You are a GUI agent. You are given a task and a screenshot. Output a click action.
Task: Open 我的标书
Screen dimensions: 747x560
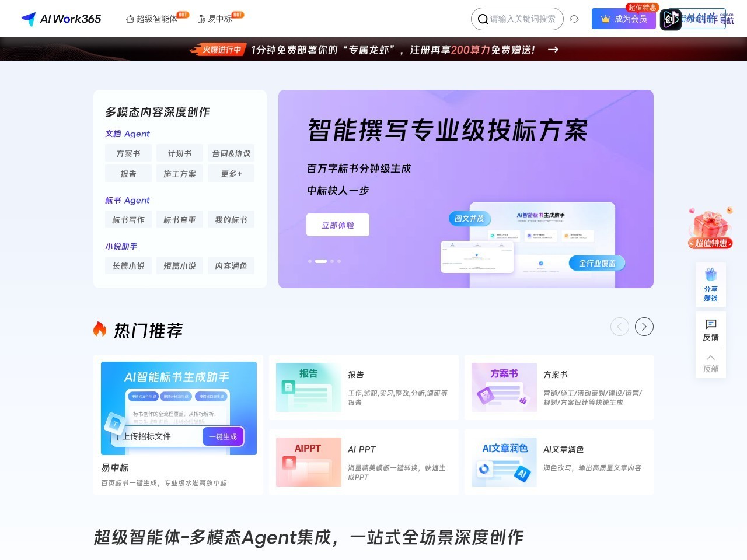click(x=231, y=220)
